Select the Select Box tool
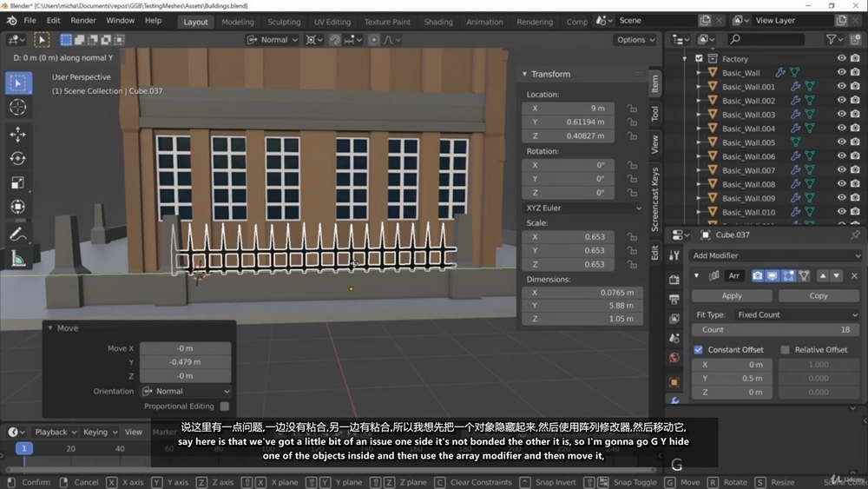 pyautogui.click(x=17, y=83)
